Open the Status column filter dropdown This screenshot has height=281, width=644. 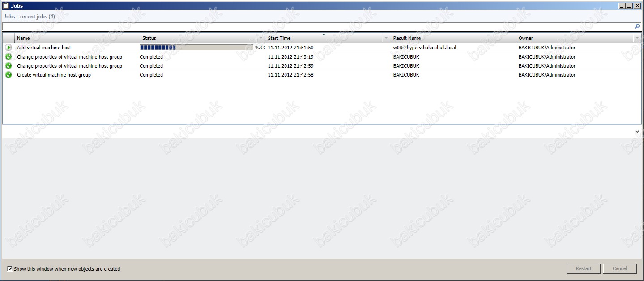[261, 39]
